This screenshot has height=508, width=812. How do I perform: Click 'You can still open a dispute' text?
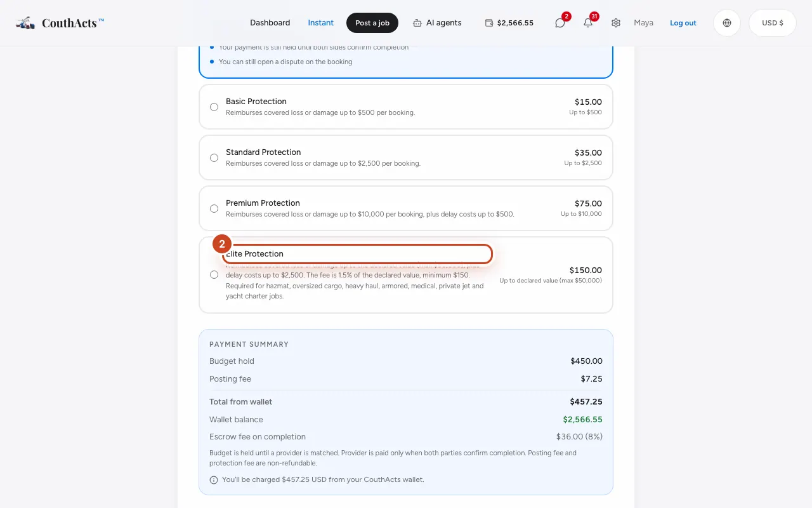coord(285,62)
